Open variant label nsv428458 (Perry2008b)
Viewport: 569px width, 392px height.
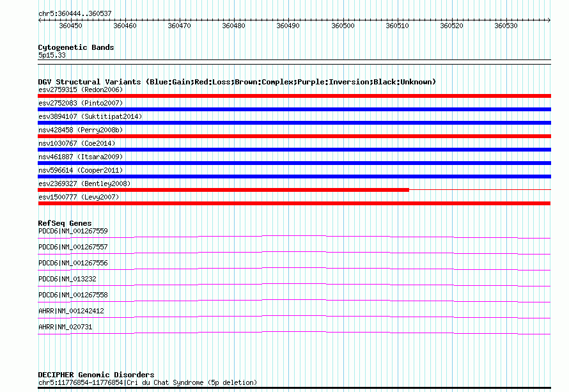(81, 130)
